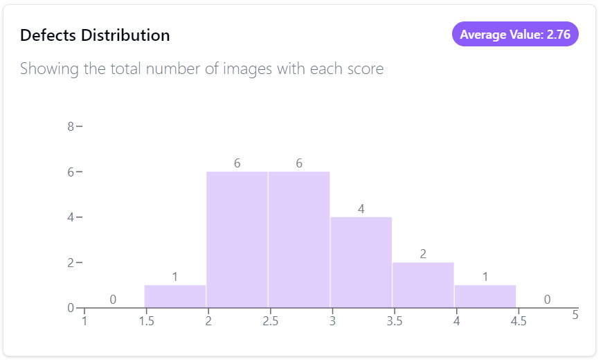Click the x-axis label 2.5
The height and width of the screenshot is (364, 603).
point(271,321)
